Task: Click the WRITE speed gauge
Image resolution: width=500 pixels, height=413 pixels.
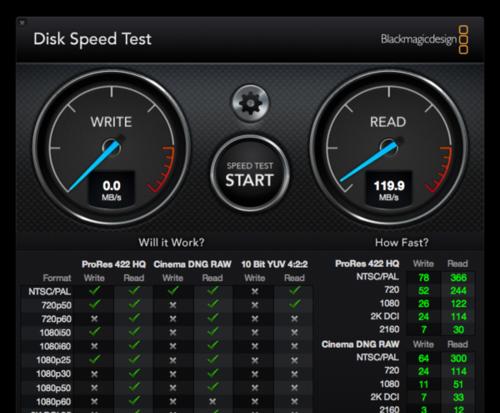Action: pyautogui.click(x=111, y=148)
